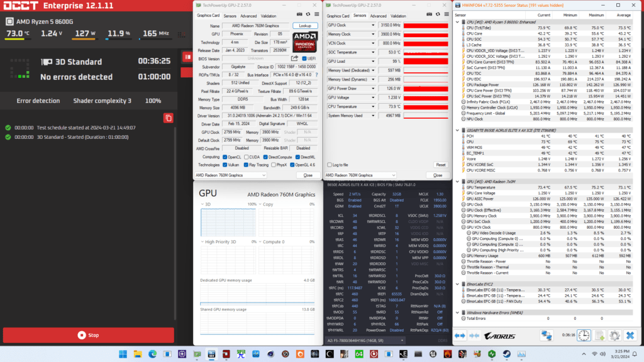This screenshot has width=644, height=362.
Task: Toggle the Vulkan checkbox
Action: click(x=225, y=165)
